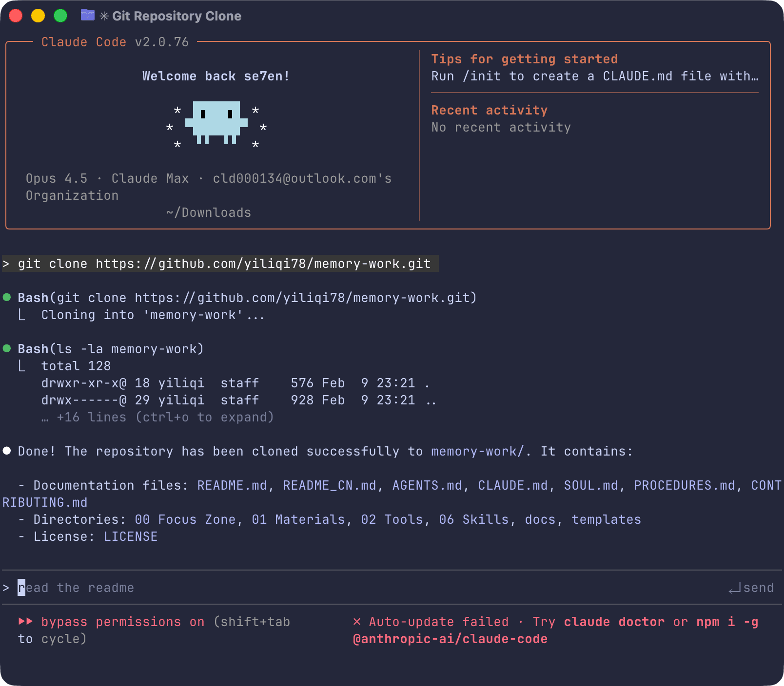Click the 'memory-work/' path in the Done message
784x686 pixels.
[x=478, y=452]
